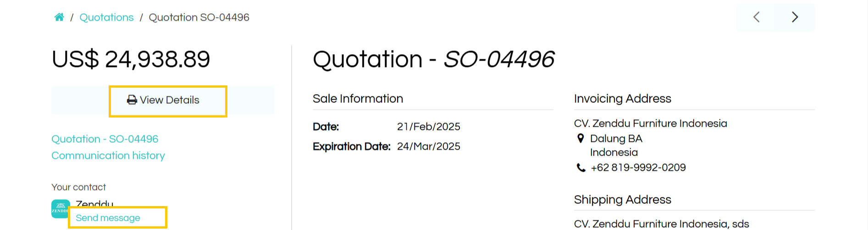Select the date value 21/Feb/2025
Screen dimensions: 868x230
429,127
